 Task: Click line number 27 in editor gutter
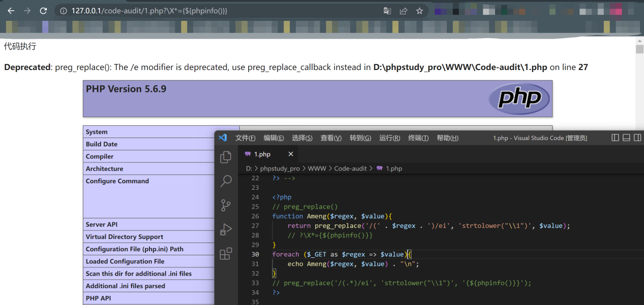(255, 226)
